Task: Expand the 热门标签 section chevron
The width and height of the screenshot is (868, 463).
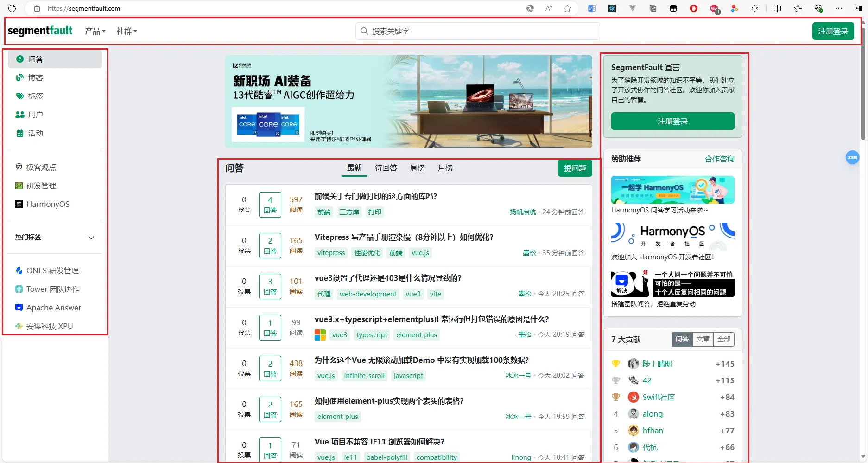Action: point(91,238)
